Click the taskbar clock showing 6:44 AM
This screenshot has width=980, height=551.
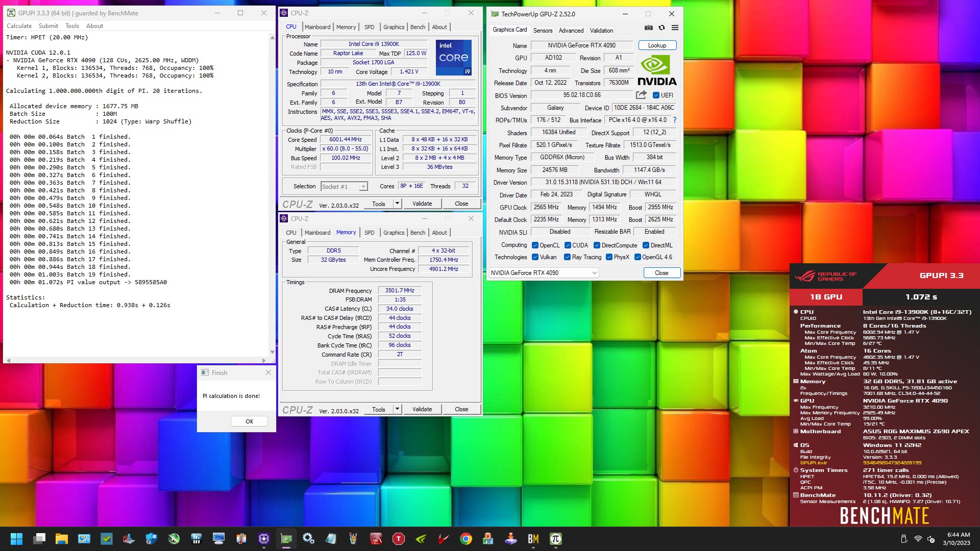[957, 539]
